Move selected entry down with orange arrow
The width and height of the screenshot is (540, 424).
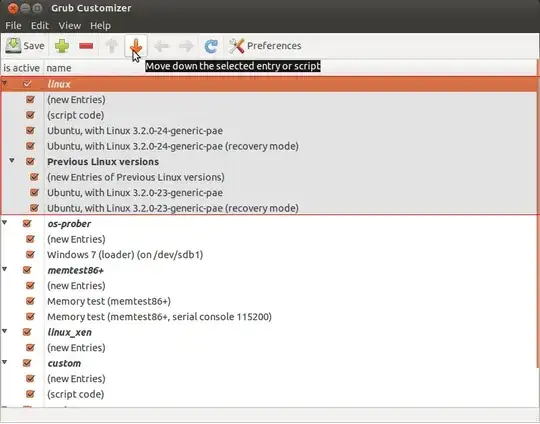click(x=136, y=46)
